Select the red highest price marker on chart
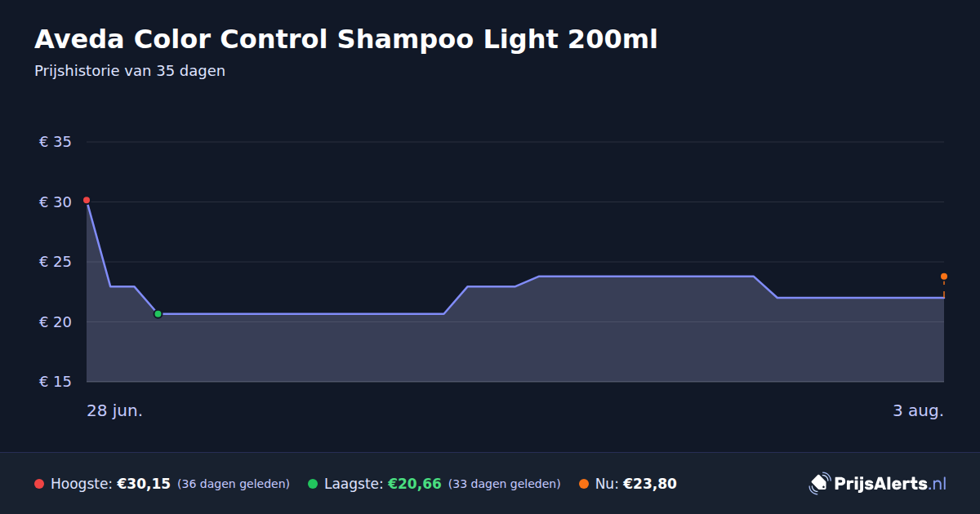The height and width of the screenshot is (514, 980). pyautogui.click(x=87, y=200)
